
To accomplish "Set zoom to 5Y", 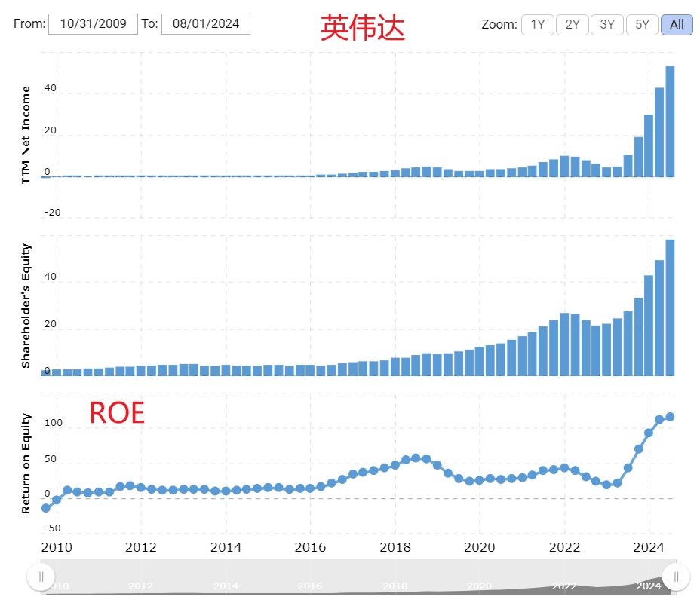I will pyautogui.click(x=642, y=25).
